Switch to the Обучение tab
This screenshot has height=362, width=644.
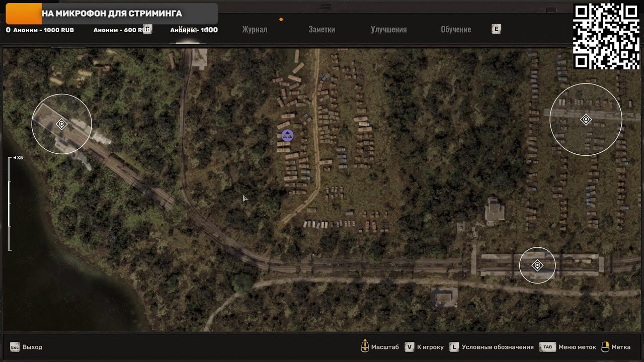click(x=456, y=30)
